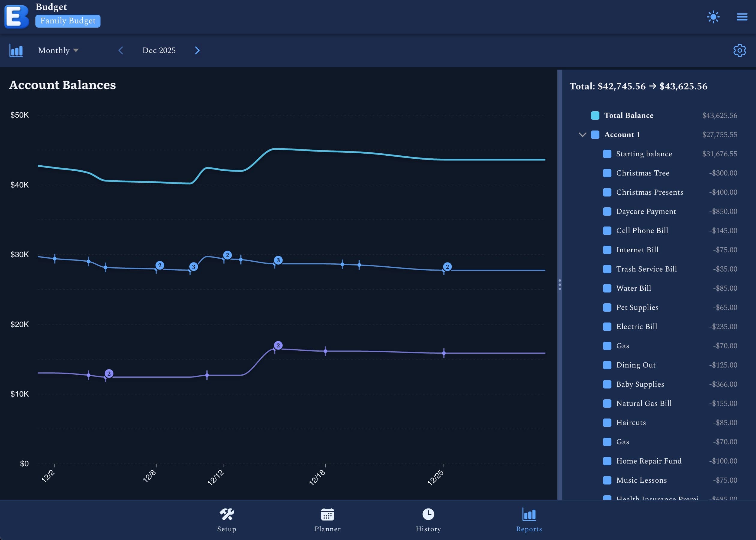Open report settings gear icon
The height and width of the screenshot is (540, 756).
click(739, 50)
